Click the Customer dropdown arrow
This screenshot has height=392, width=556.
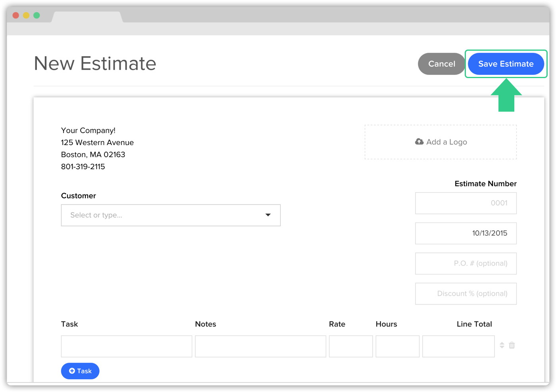tap(268, 215)
